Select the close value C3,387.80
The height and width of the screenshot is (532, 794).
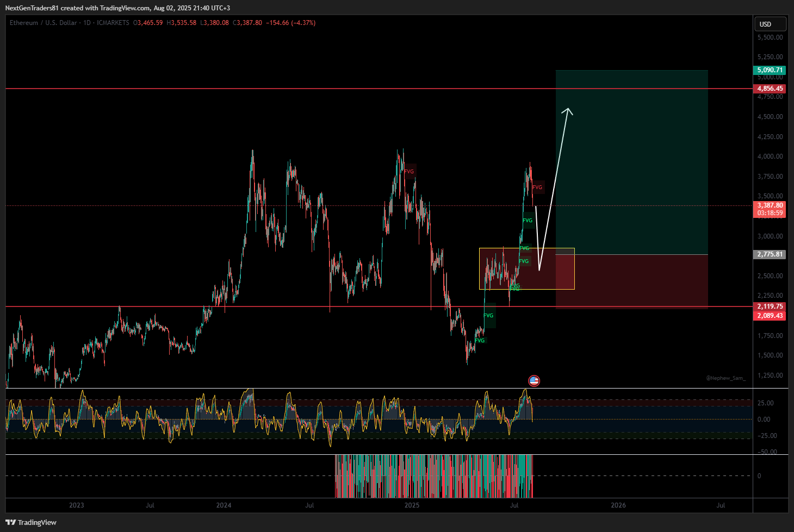click(x=247, y=23)
